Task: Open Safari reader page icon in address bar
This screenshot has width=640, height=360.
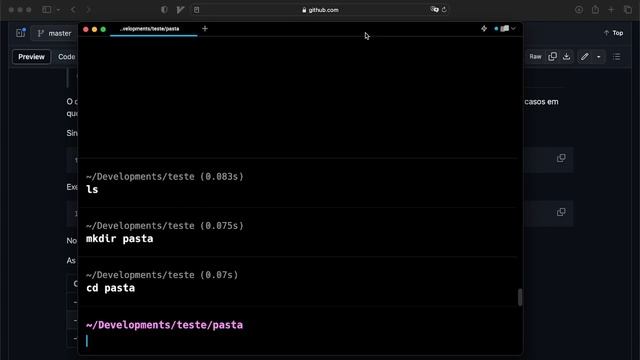Action: tap(197, 10)
